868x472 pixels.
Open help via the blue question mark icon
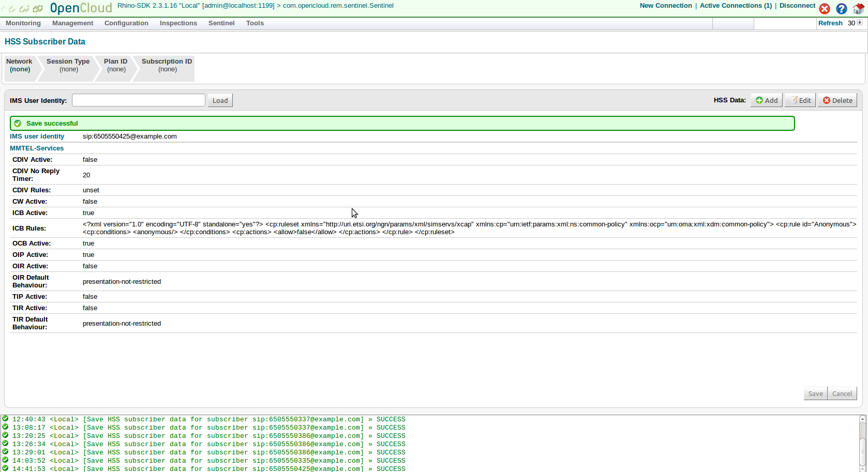[842, 9]
